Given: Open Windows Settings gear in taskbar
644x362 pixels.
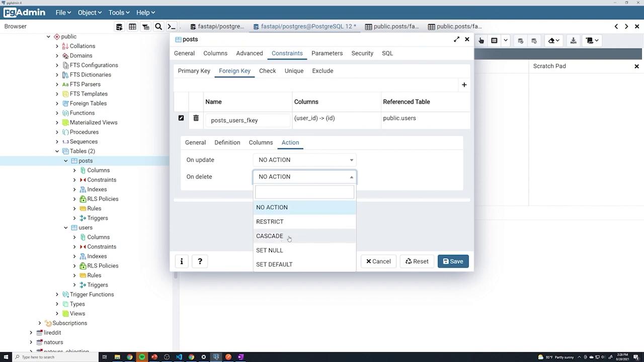Looking at the screenshot, I should pyautogui.click(x=203, y=357).
